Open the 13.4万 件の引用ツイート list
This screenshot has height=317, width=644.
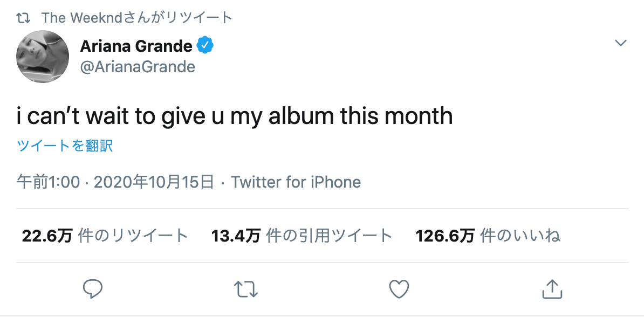[x=302, y=236]
